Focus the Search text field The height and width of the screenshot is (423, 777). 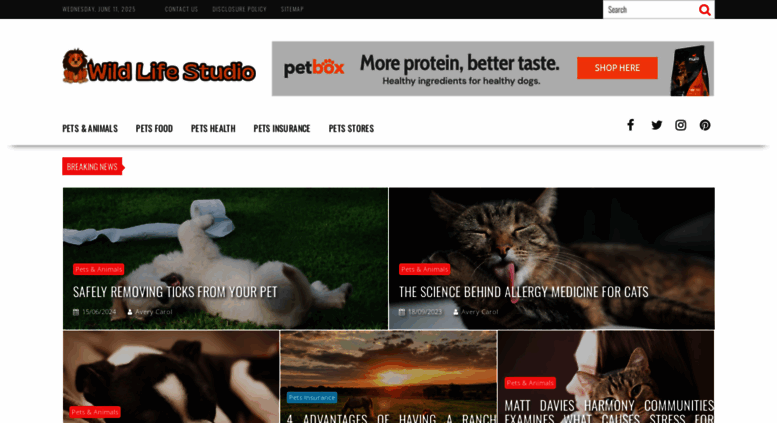click(x=650, y=9)
